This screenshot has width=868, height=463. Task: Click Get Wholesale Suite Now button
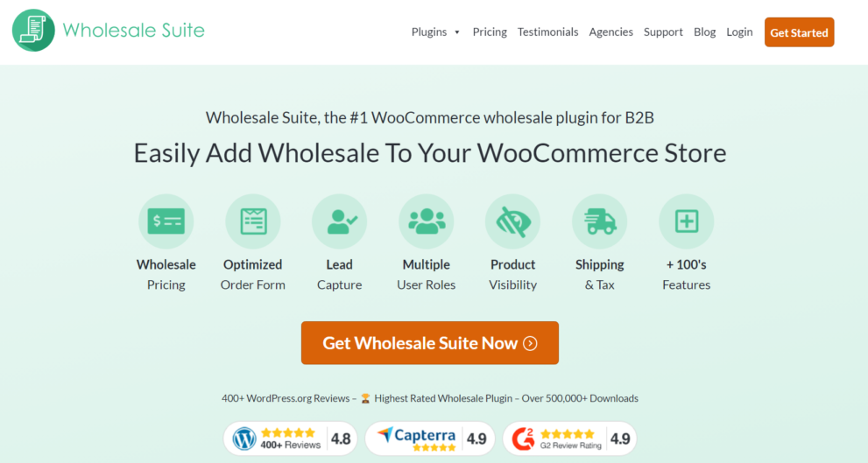pos(430,343)
